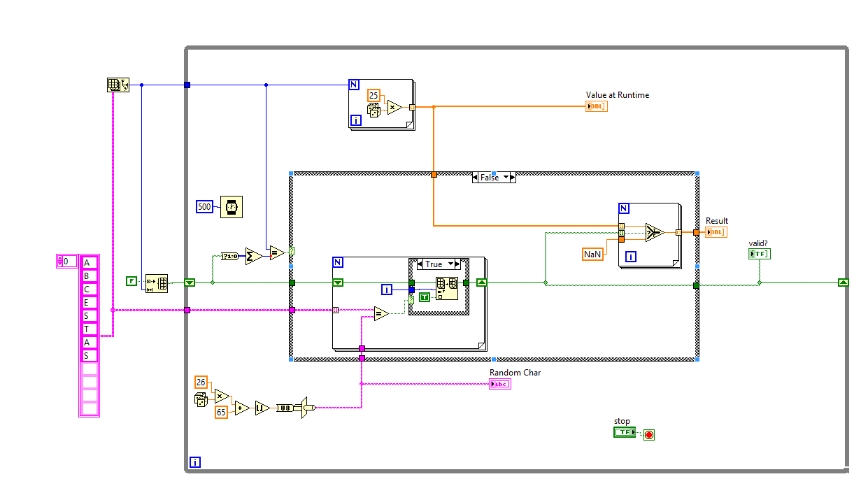Click the red loop stop condition terminal
This screenshot has width=868, height=486.
[648, 435]
